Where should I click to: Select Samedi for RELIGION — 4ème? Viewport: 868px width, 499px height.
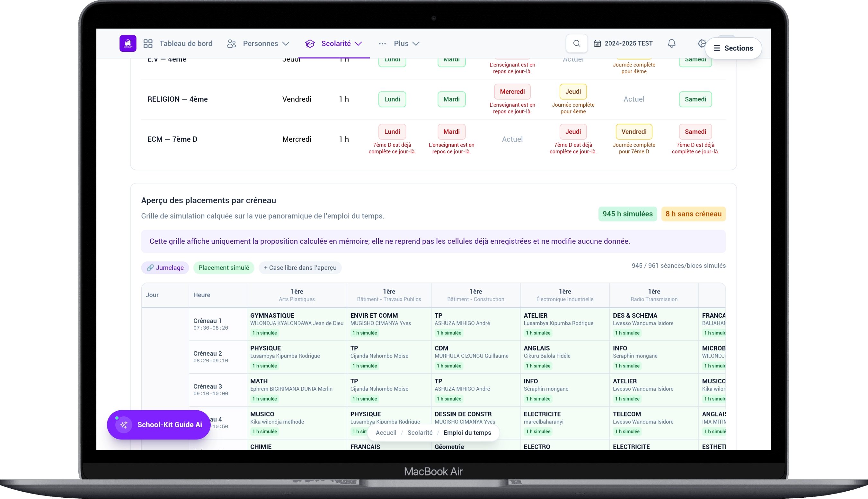(695, 99)
